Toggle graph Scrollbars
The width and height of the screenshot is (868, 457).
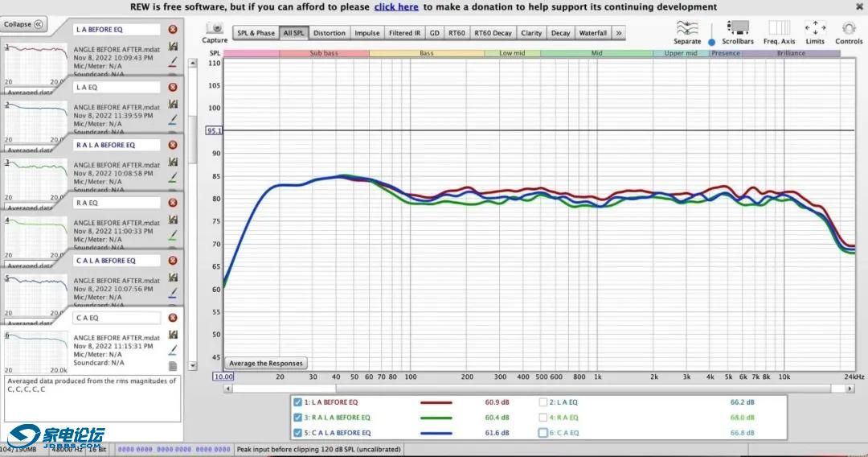click(737, 33)
